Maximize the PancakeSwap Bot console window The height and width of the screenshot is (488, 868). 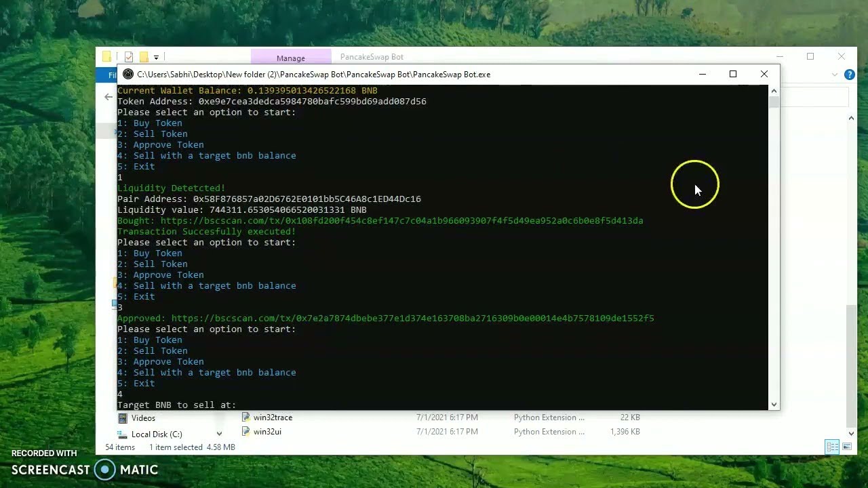733,75
